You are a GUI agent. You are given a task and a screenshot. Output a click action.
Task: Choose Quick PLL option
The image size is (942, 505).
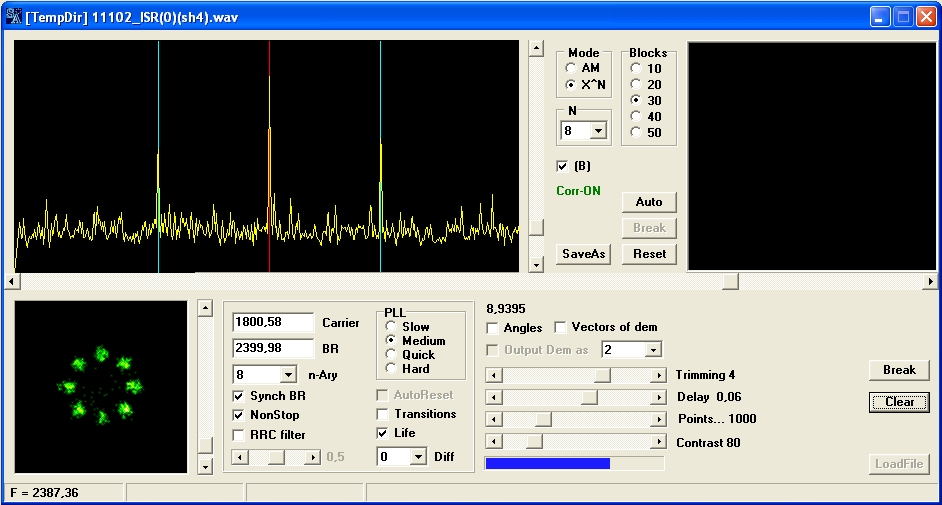coord(391,355)
